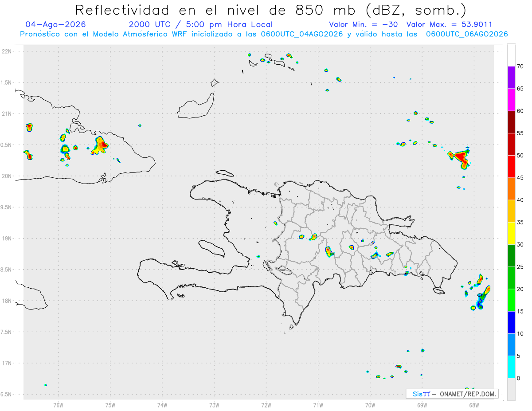Screen dimensions: 532x411
Task: Click the "68W" longitude label
Action: (473, 405)
